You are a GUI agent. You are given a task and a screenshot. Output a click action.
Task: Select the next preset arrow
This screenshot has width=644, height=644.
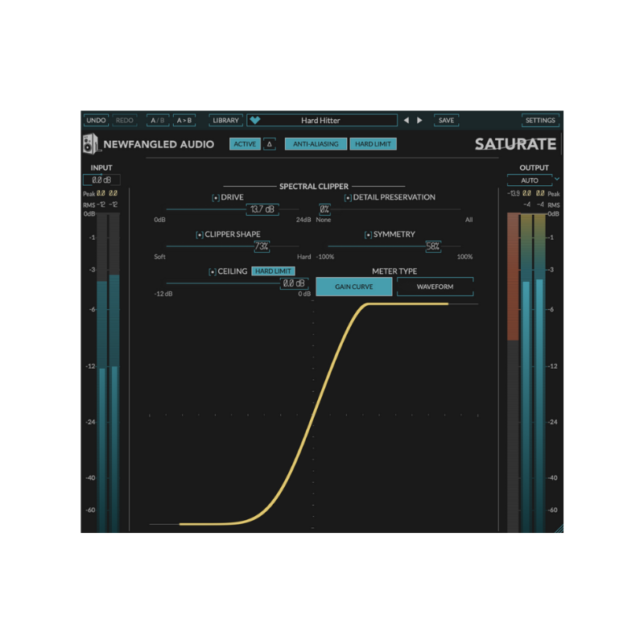point(421,120)
